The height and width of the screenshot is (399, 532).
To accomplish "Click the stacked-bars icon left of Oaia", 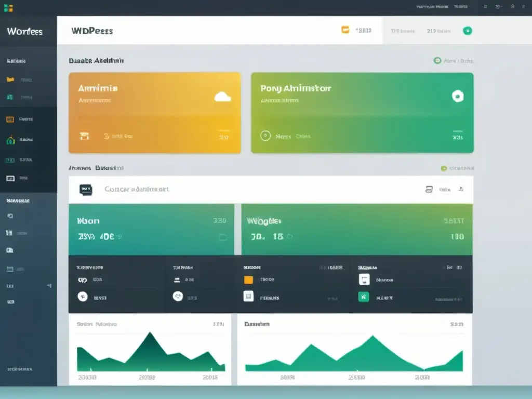I will point(429,189).
